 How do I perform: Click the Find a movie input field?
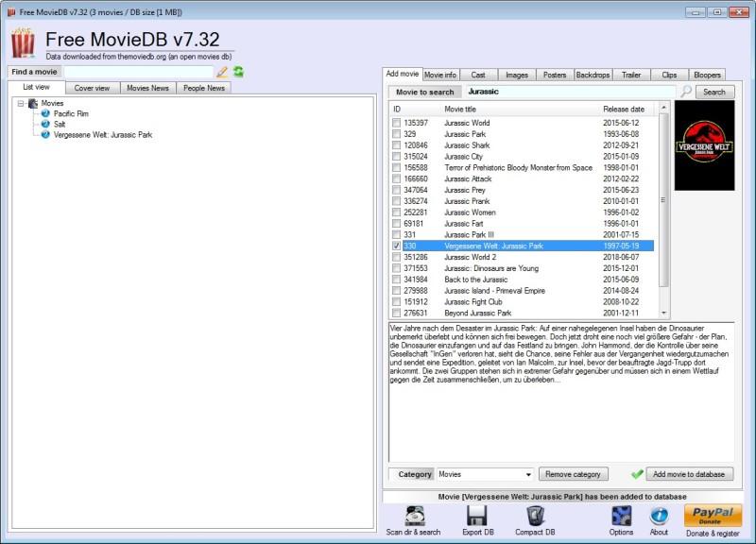tap(138, 72)
